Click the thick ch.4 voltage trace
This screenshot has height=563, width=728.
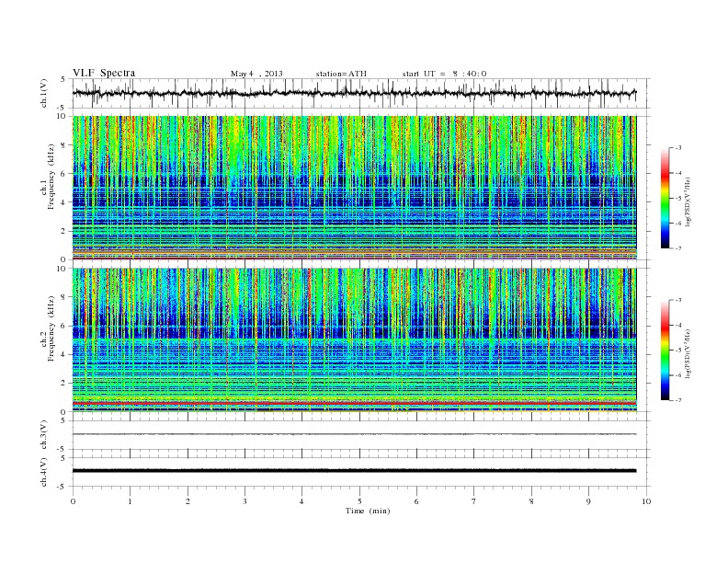click(x=354, y=471)
